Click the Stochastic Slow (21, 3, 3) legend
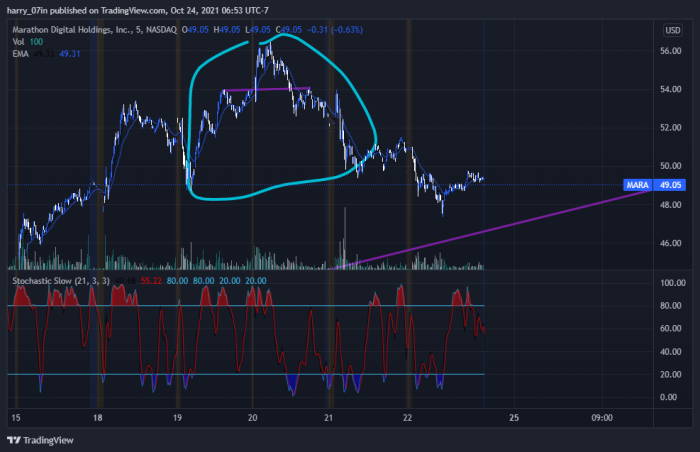700x452 pixels. (x=61, y=281)
